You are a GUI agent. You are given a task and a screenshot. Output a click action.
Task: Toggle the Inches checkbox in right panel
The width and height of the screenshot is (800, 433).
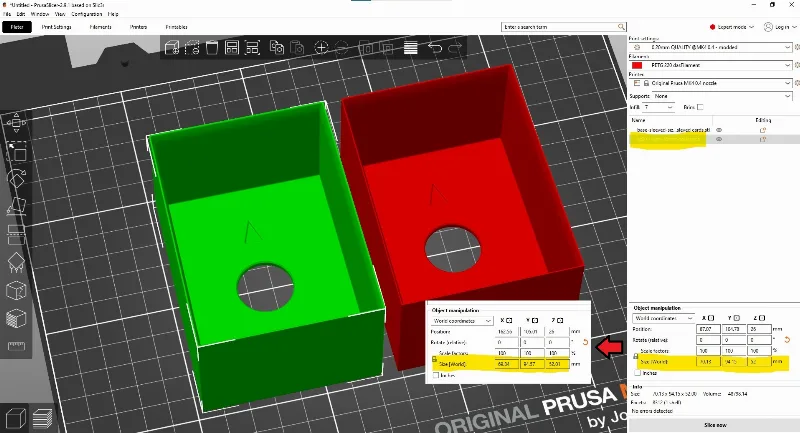click(x=638, y=373)
